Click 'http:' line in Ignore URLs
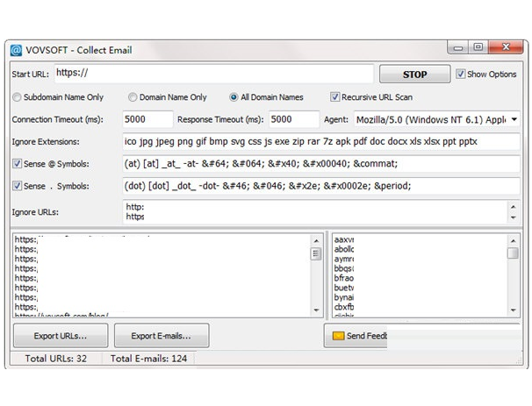Screen dimensions: 532x406 [x=135, y=207]
